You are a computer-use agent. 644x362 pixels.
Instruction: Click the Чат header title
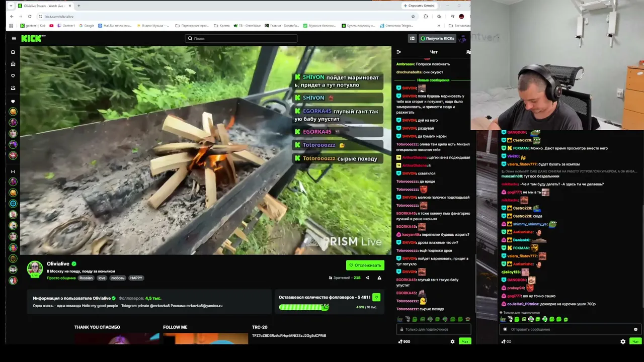434,52
